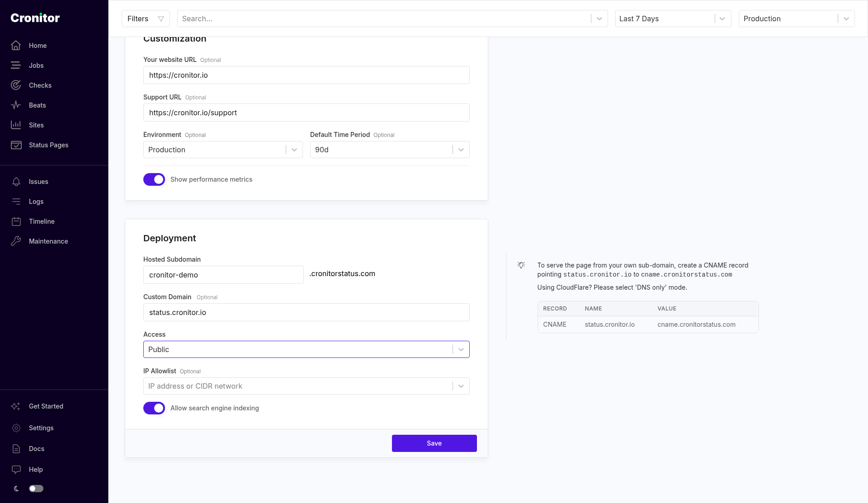
Task: Click the Filters funnel icon
Action: 160,19
